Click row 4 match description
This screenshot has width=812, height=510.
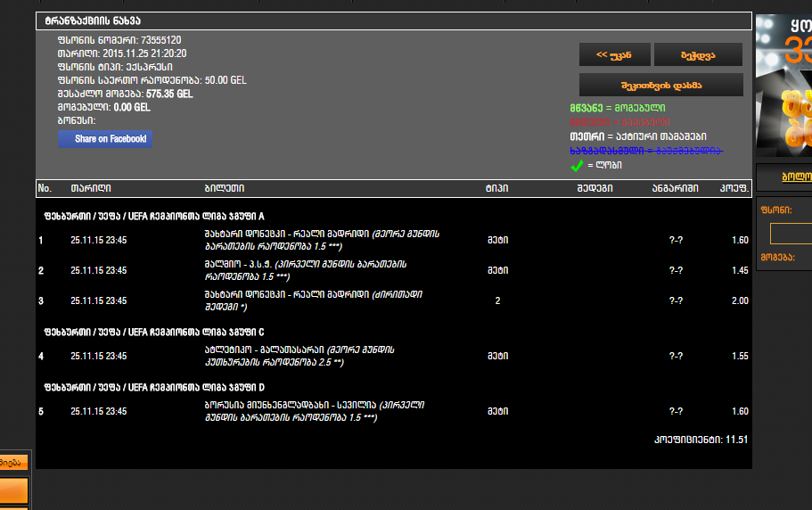[299, 357]
